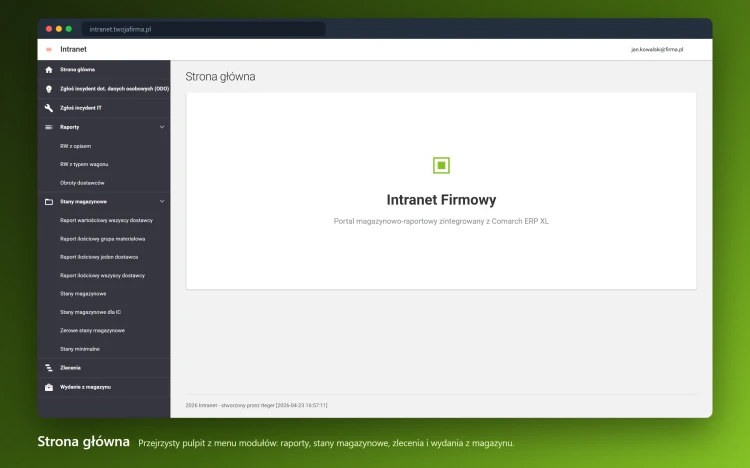The image size is (750, 468).
Task: Click the intranet.twojafirma.pl address bar
Action: click(204, 29)
